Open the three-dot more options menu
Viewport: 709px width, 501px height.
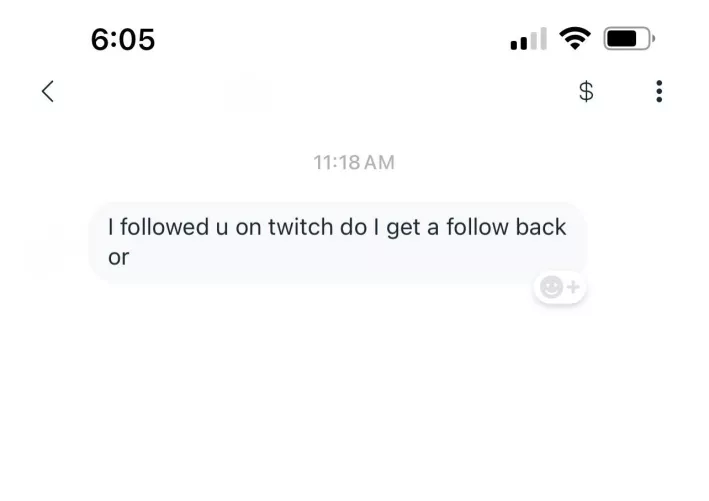point(658,92)
